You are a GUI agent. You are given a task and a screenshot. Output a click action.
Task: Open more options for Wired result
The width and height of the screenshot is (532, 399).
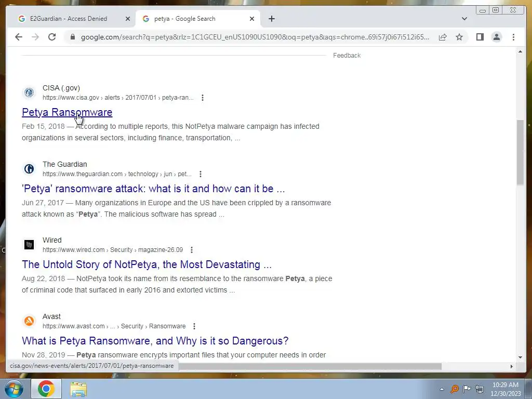click(192, 250)
